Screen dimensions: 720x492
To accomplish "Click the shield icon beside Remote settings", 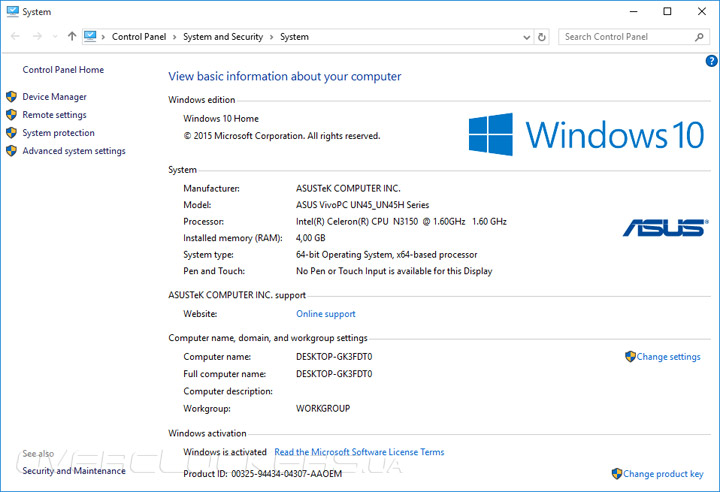I will point(11,114).
